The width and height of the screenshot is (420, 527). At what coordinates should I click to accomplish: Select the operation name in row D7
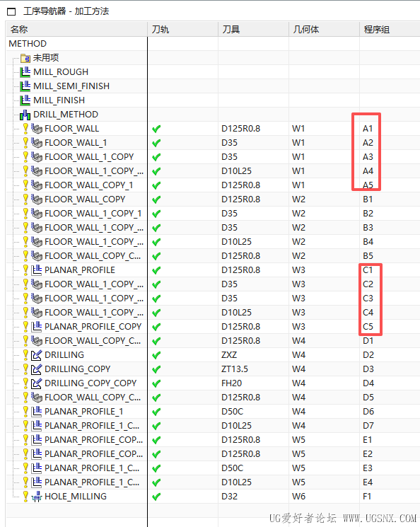tap(92, 426)
